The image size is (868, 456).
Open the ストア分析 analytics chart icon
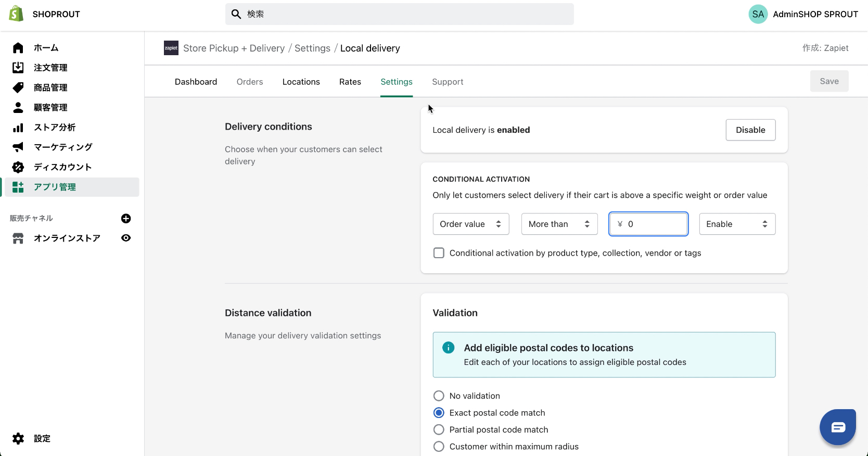point(18,128)
